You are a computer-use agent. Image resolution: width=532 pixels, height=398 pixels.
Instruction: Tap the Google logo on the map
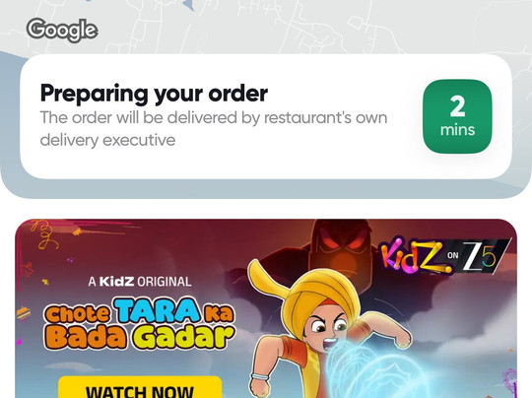coord(62,30)
